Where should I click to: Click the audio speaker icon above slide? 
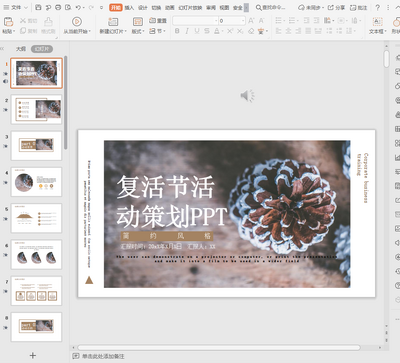247,96
